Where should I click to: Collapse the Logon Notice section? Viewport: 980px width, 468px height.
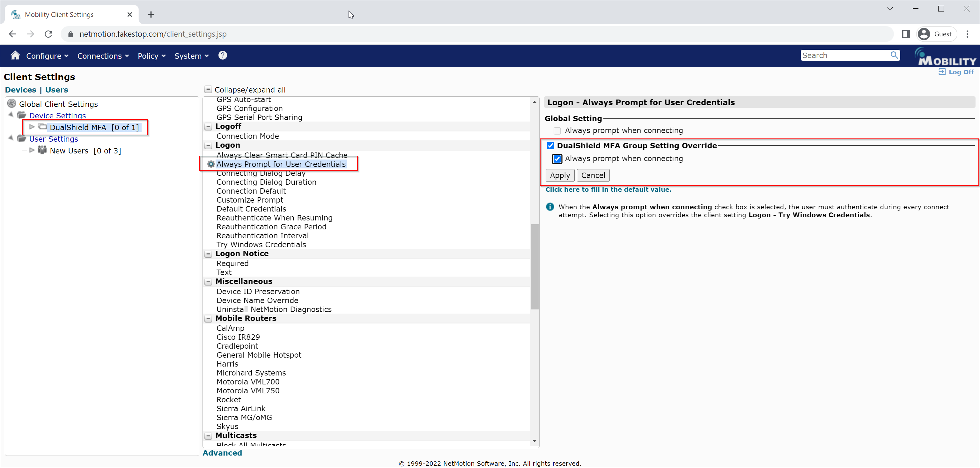click(208, 254)
